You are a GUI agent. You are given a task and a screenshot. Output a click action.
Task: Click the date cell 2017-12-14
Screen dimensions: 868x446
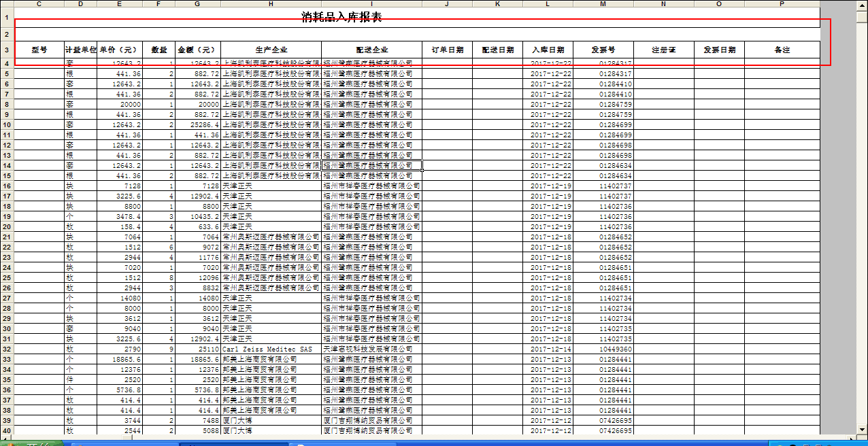click(548, 349)
